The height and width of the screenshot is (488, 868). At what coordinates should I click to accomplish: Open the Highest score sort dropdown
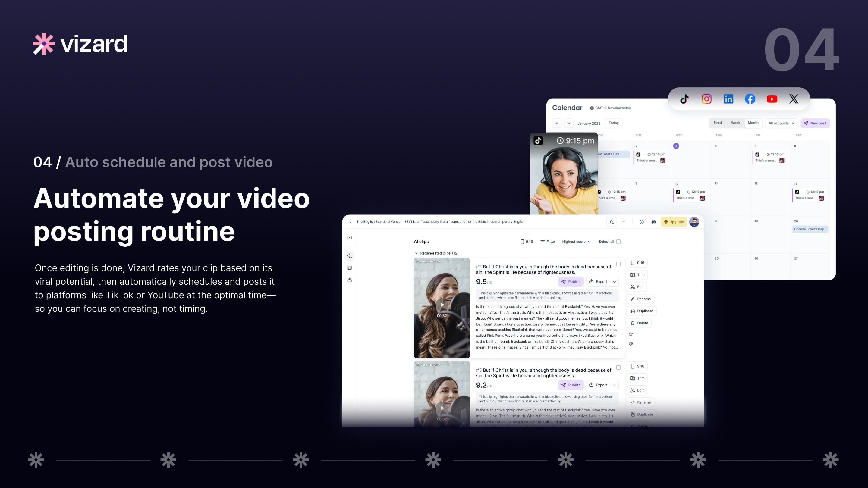pos(576,242)
